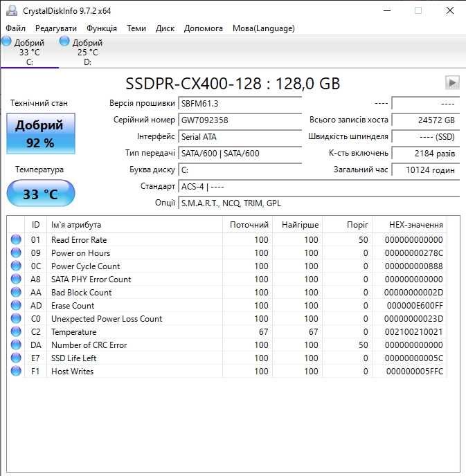
Task: Click status orb of Read Error Rate row
Action: tap(16, 239)
